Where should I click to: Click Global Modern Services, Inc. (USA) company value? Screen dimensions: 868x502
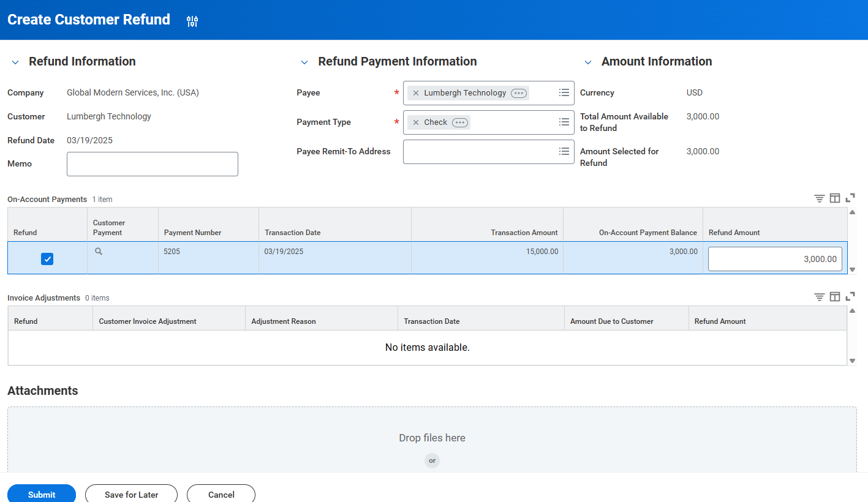coord(133,93)
